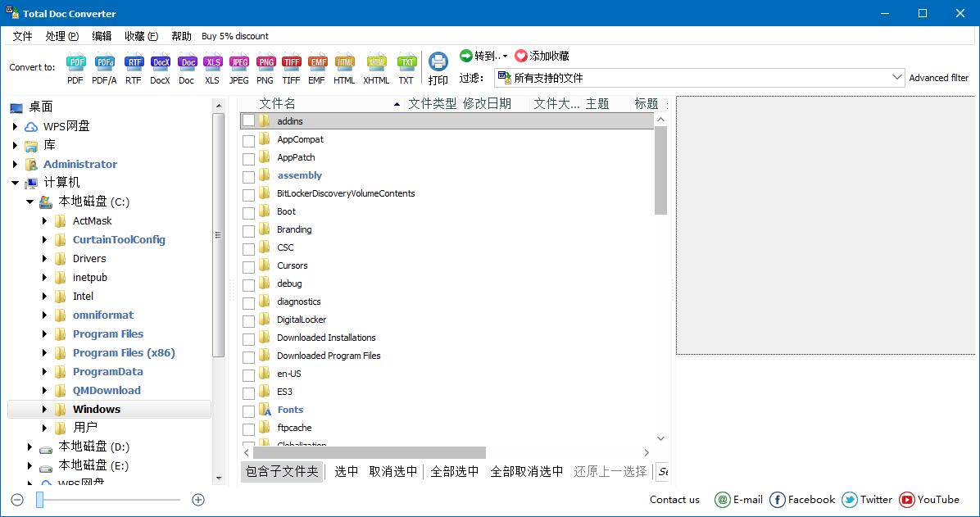Pick the Doc conversion icon
Viewport: 980px width, 517px height.
pos(187,62)
